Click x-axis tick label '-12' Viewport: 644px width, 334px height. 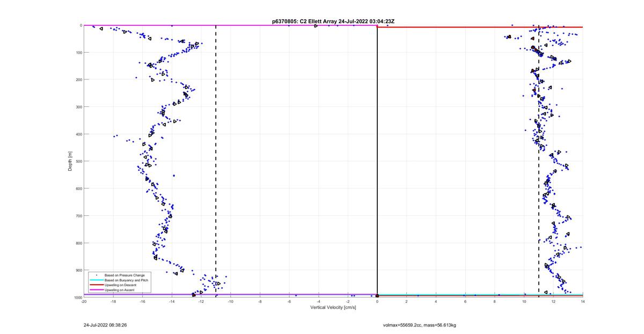(x=201, y=301)
